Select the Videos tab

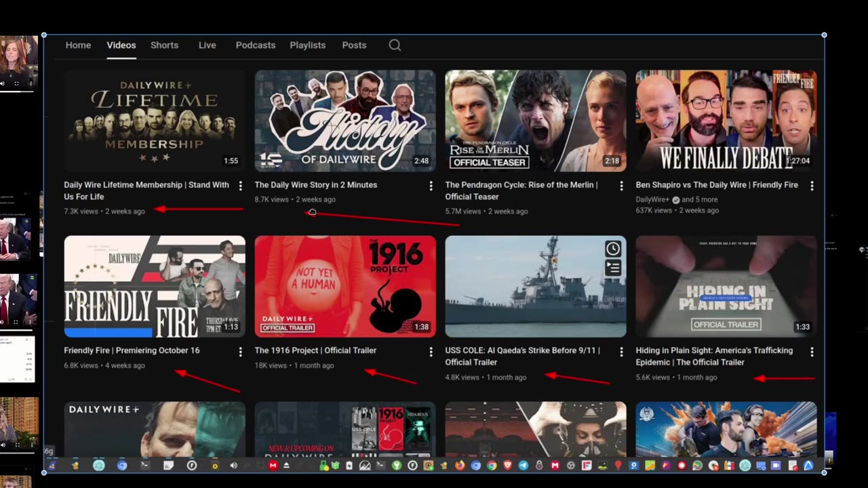tap(121, 45)
